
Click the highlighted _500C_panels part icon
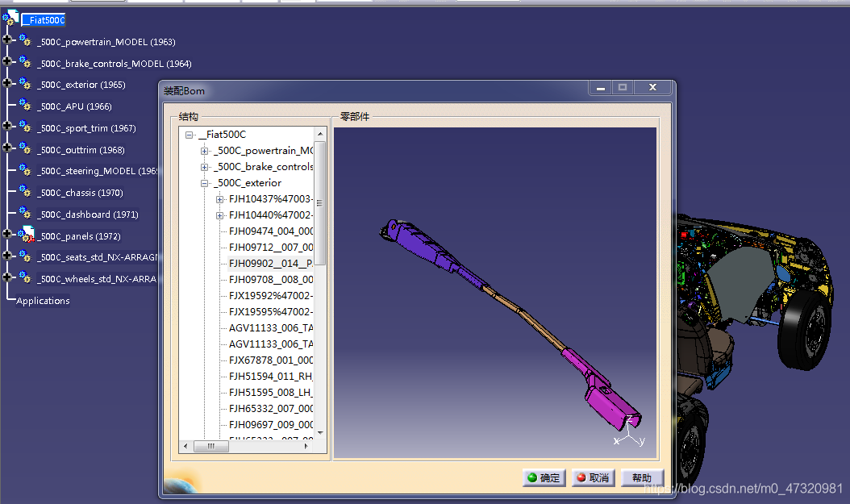25,235
